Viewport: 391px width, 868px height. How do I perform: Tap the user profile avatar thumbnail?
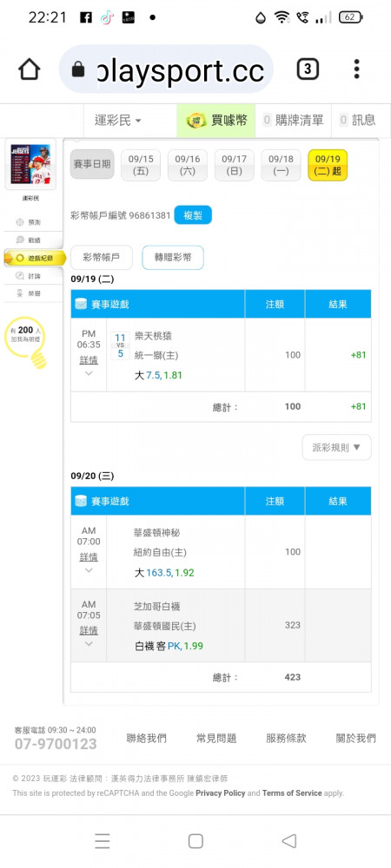point(30,164)
